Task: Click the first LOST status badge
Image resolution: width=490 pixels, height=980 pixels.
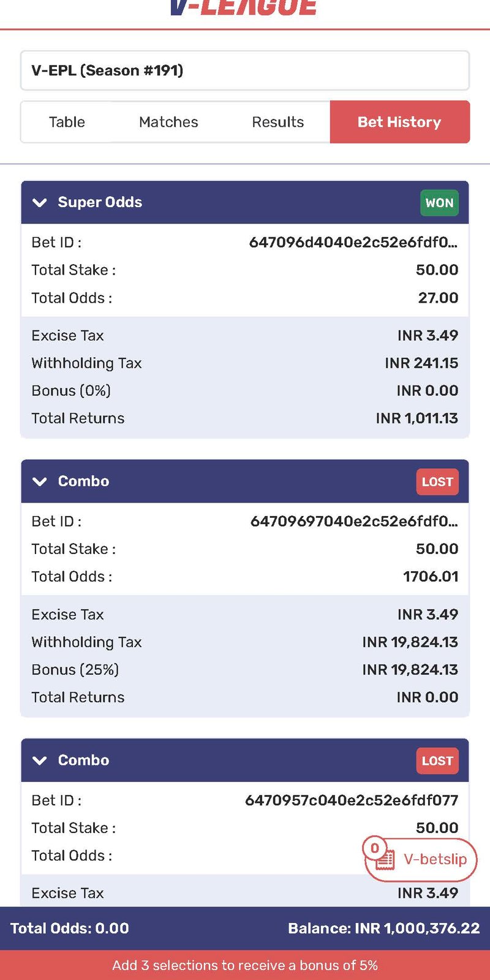Action: [x=437, y=482]
